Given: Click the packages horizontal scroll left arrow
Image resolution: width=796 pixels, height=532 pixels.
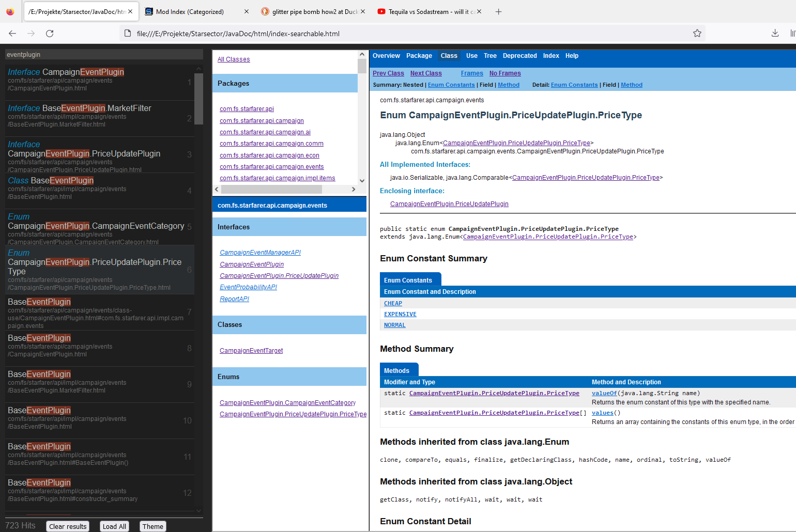Looking at the screenshot, I should point(217,190).
